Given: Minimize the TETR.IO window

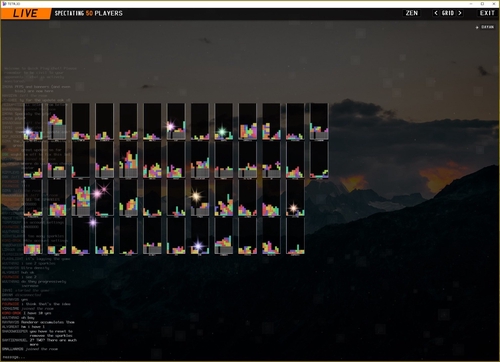Looking at the screenshot, I should 471,4.
